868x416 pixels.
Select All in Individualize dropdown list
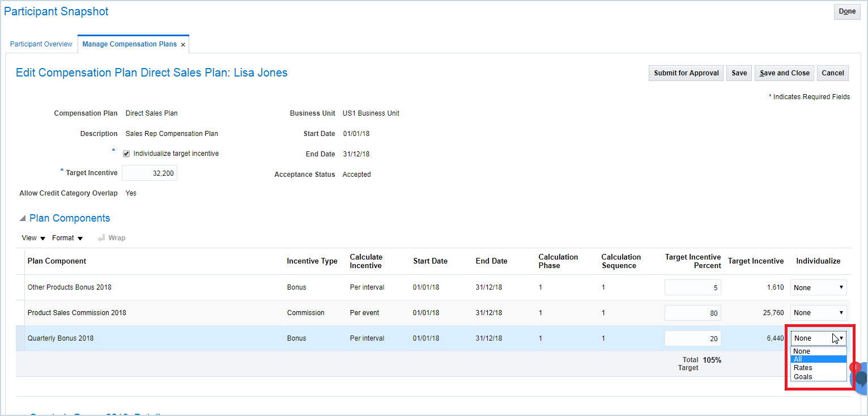point(818,359)
